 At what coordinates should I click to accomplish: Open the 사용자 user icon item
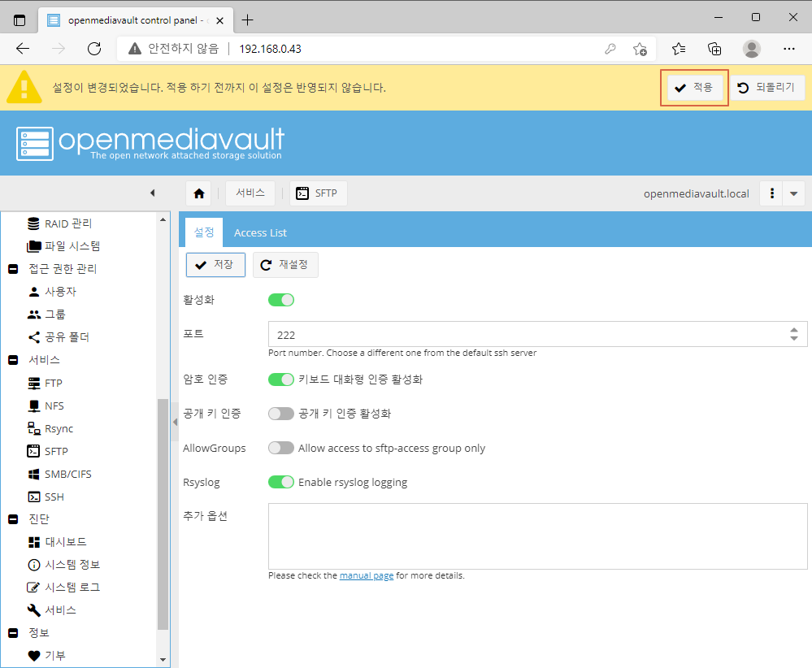pos(52,292)
